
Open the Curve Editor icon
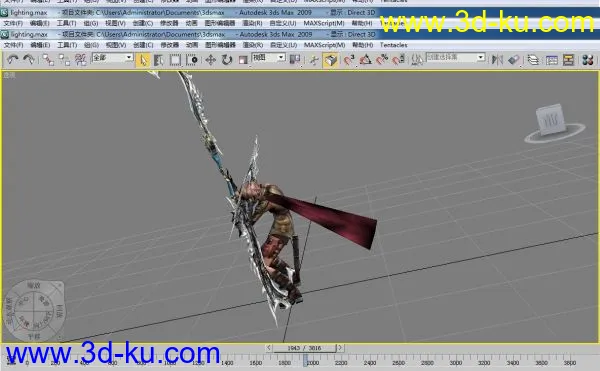tap(551, 60)
